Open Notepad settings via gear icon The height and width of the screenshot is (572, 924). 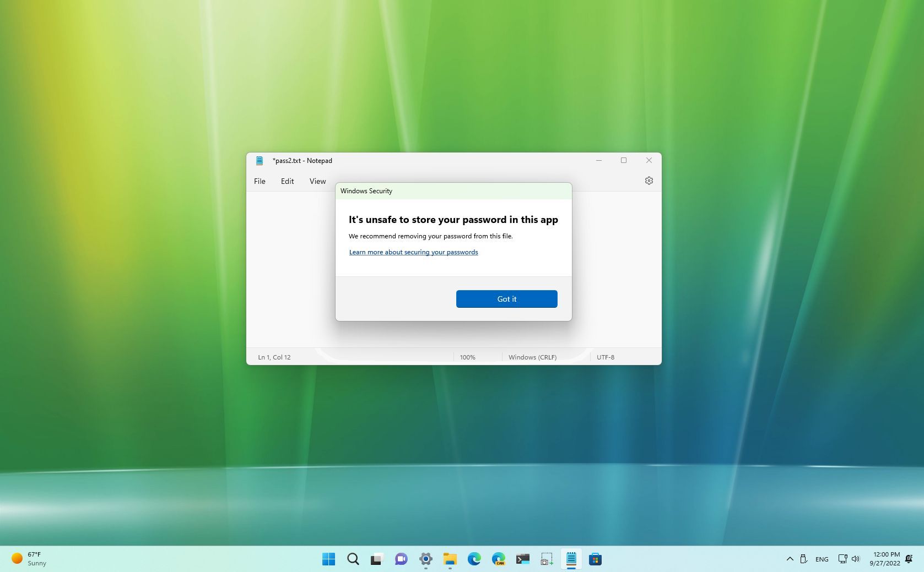point(649,180)
